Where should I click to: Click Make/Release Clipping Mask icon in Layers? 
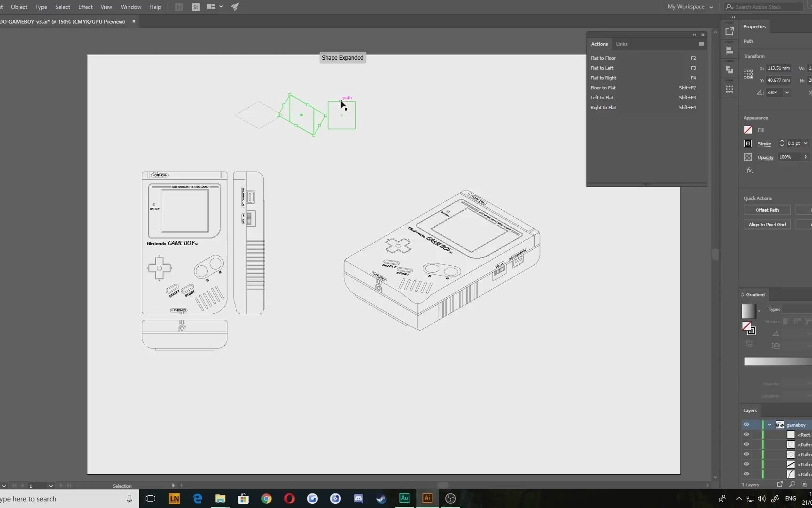(x=804, y=484)
